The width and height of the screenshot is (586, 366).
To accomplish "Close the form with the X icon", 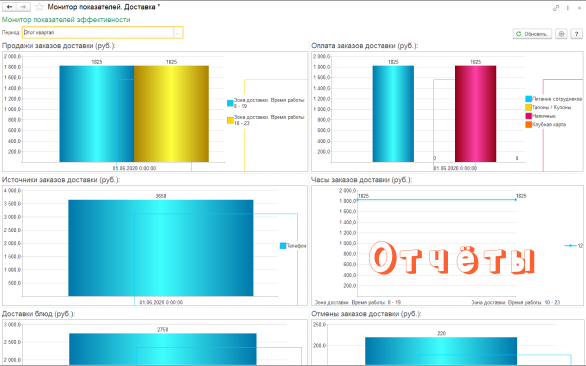I will [x=580, y=7].
